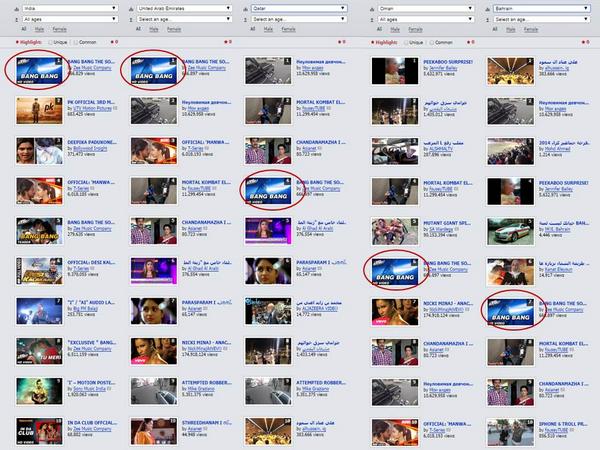Viewport: 600px width, 450px height.
Task: Open the United Arab Emirates country dropdown
Action: [184, 8]
